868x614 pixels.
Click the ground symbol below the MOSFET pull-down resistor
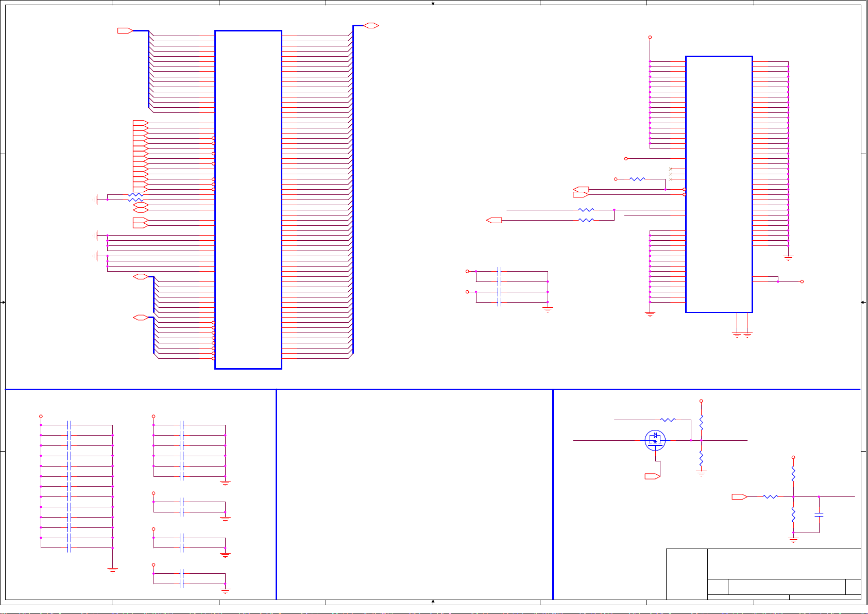[x=701, y=473]
